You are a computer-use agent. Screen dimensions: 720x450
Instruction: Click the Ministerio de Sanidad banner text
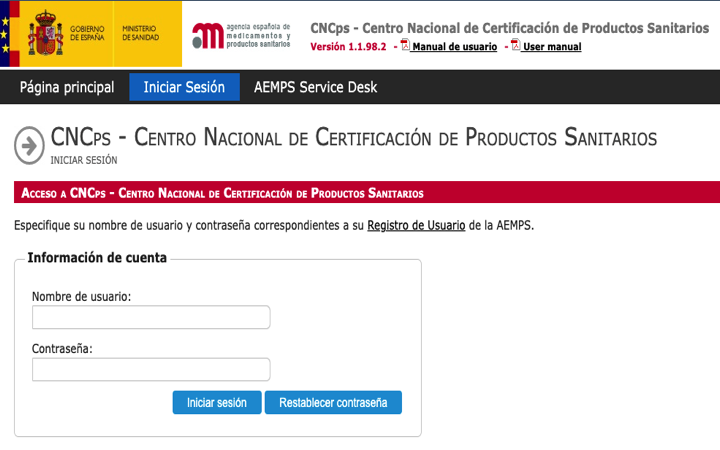[141, 33]
